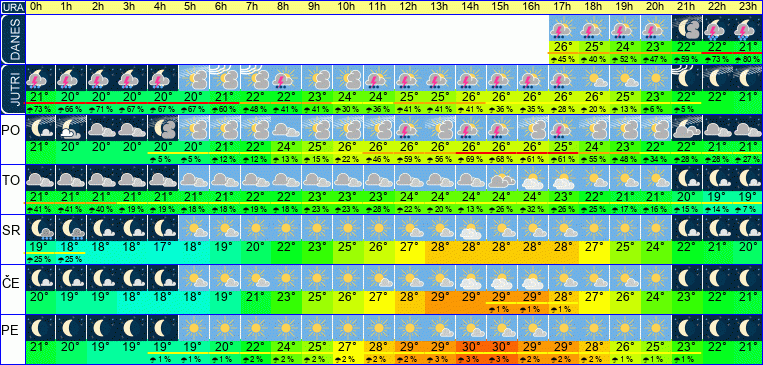Select the JUTRI day row label
763x365 pixels.
click(x=13, y=89)
